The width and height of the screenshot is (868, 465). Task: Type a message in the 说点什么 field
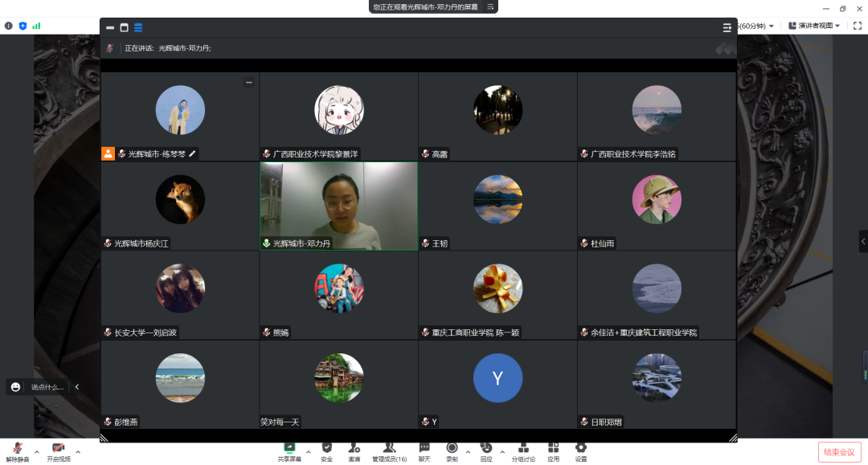click(47, 387)
